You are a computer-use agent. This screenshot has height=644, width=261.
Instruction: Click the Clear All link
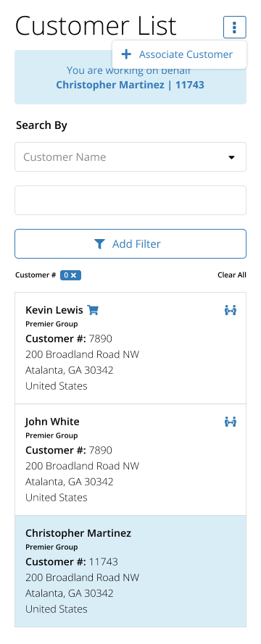(x=232, y=275)
